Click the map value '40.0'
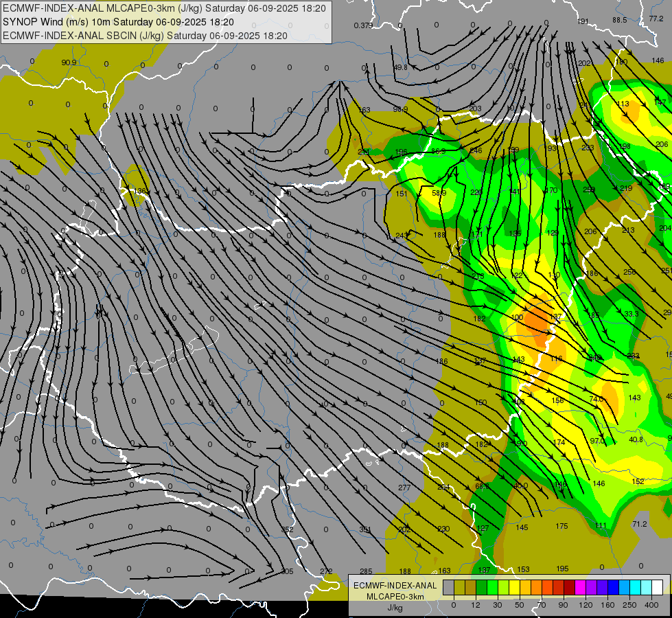672x618 pixels. [x=521, y=485]
